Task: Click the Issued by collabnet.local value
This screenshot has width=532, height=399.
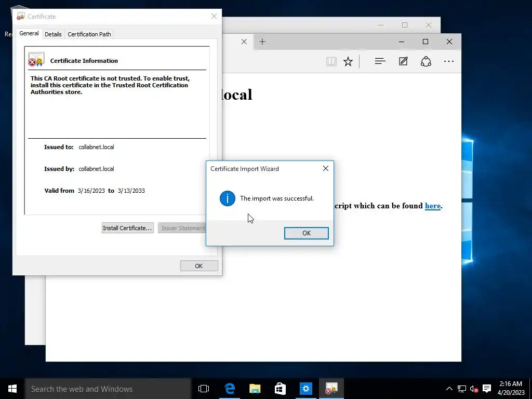Action: tap(96, 169)
